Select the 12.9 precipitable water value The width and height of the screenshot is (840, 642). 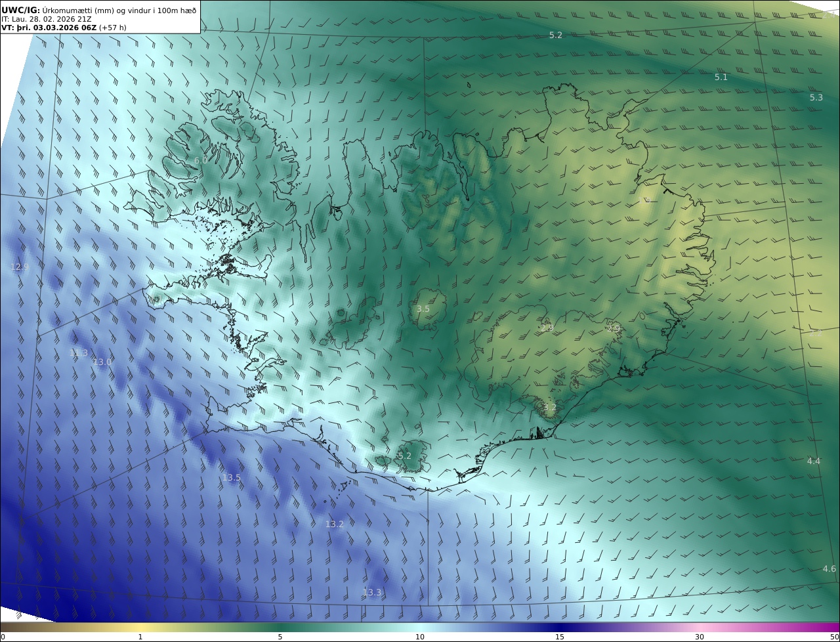coord(20,267)
